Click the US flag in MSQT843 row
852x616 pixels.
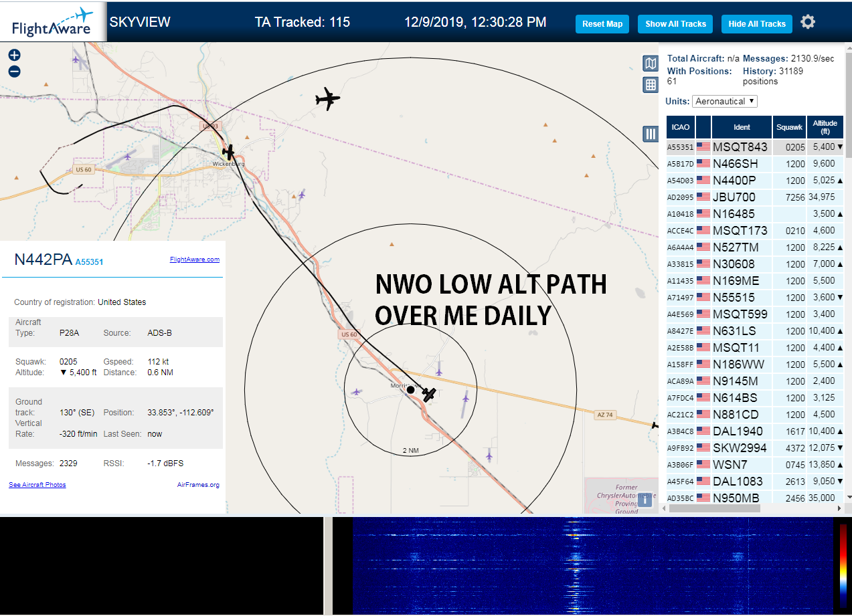tap(703, 146)
